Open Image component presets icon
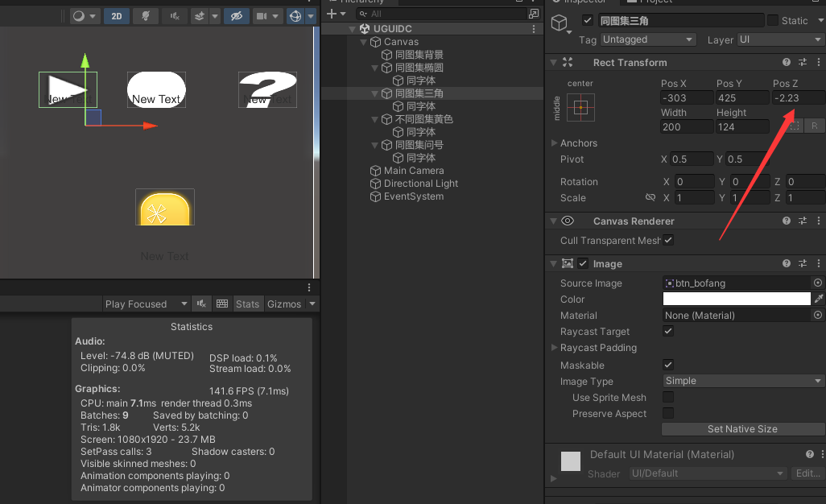 (803, 263)
